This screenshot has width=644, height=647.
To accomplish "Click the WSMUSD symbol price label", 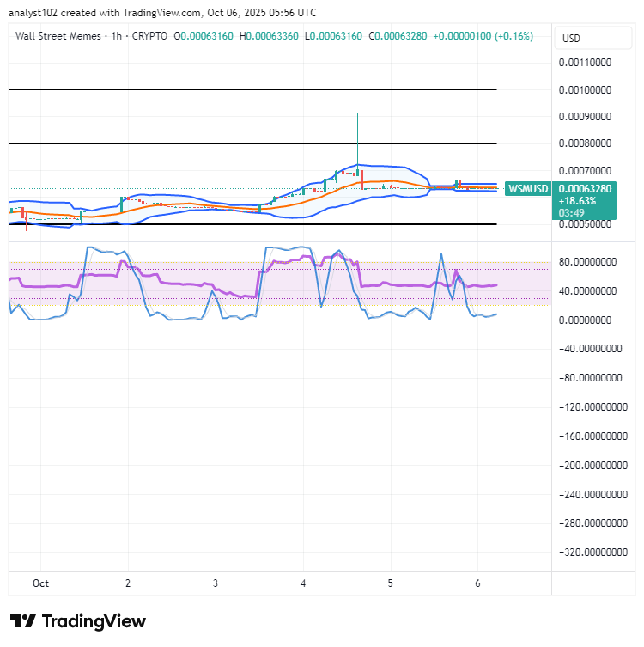I will coord(528,189).
